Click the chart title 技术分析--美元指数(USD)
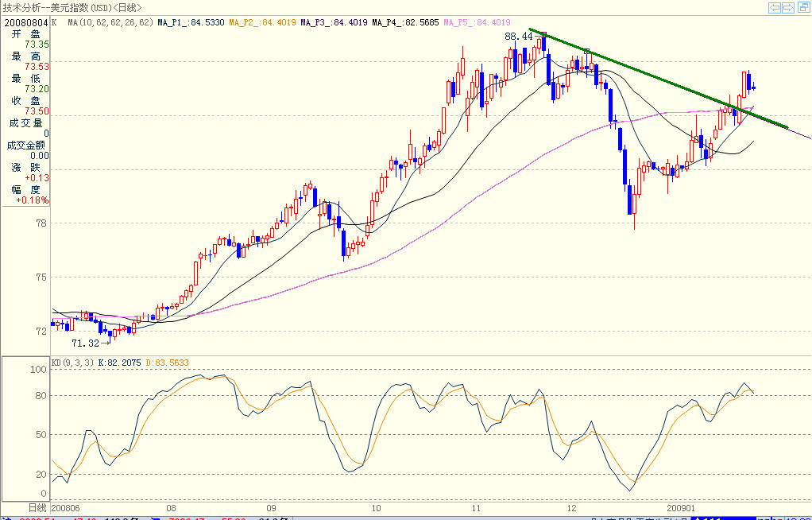The width and height of the screenshot is (812, 520). coord(57,8)
